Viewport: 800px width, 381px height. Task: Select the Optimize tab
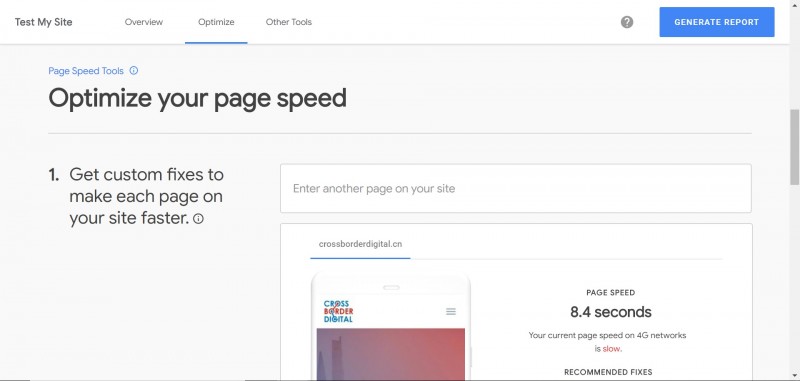click(216, 22)
